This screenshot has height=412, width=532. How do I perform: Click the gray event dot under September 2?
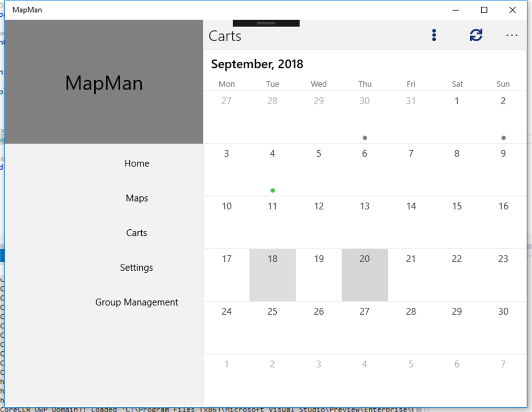503,138
